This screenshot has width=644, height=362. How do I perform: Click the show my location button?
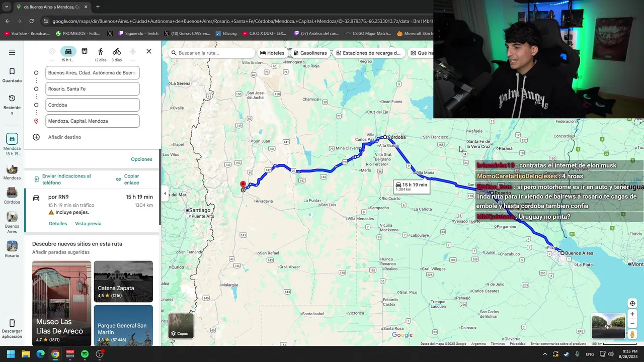pos(632,303)
